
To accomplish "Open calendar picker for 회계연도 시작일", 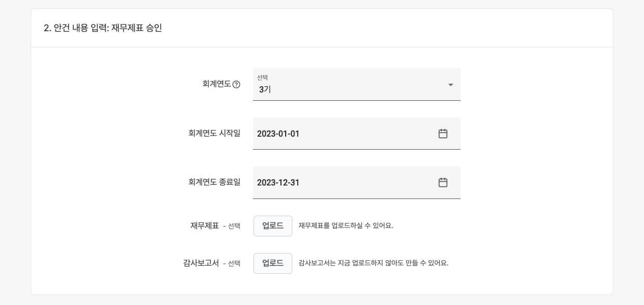I will point(443,134).
